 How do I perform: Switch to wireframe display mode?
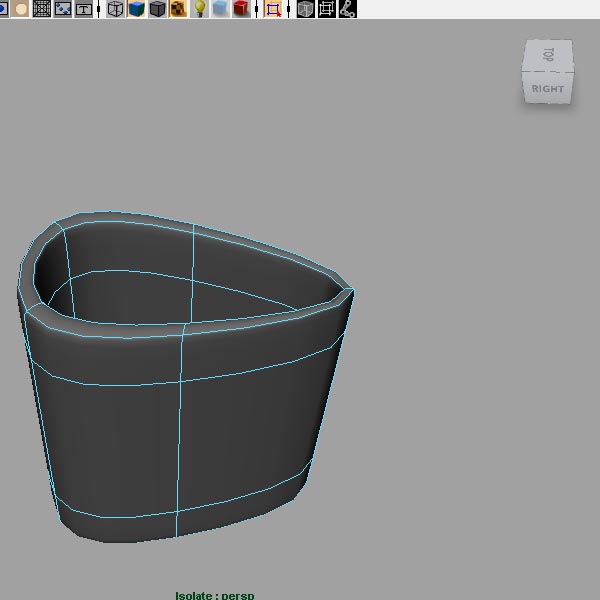(x=115, y=8)
